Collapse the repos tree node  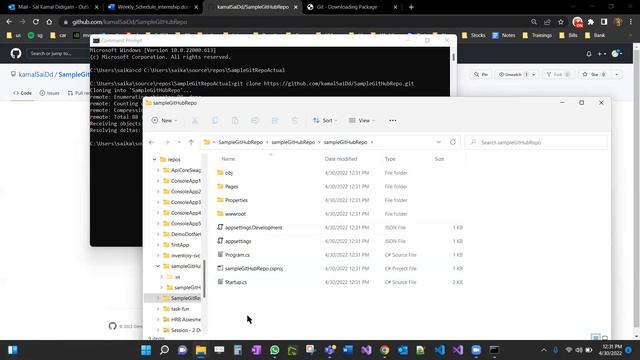point(154,160)
